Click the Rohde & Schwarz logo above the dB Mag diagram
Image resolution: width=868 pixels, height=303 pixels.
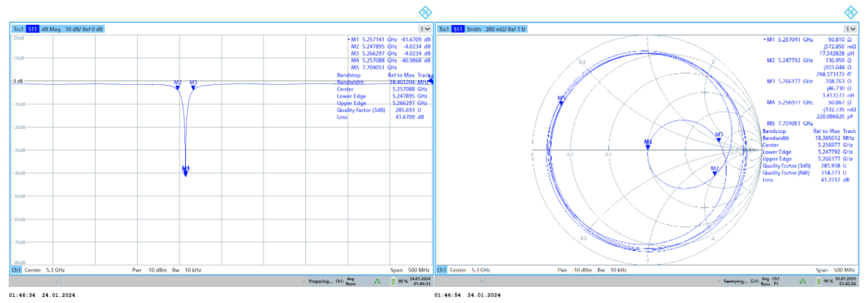pos(425,12)
